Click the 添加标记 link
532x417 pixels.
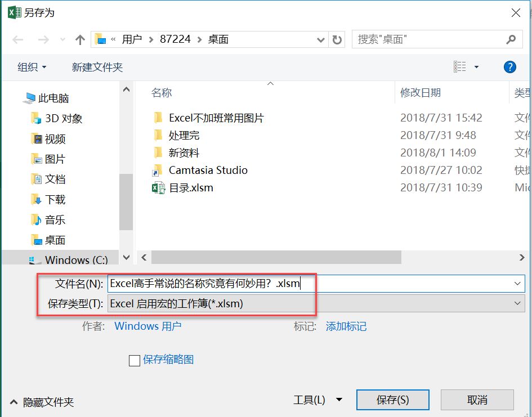point(346,326)
